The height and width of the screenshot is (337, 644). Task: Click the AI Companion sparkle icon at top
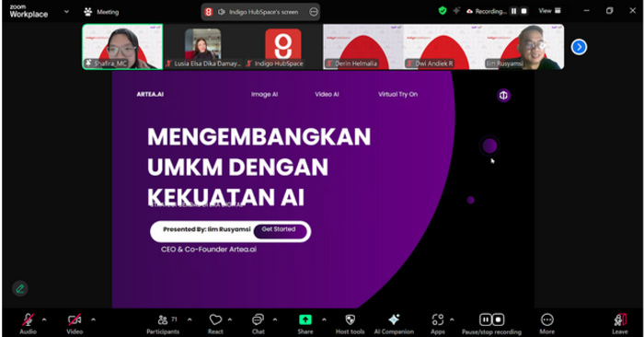[456, 11]
